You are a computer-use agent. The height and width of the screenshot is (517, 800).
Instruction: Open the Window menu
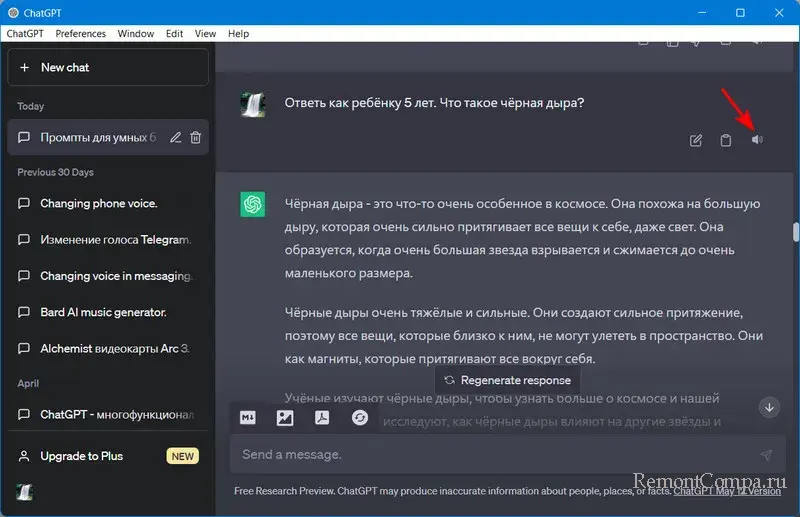135,33
